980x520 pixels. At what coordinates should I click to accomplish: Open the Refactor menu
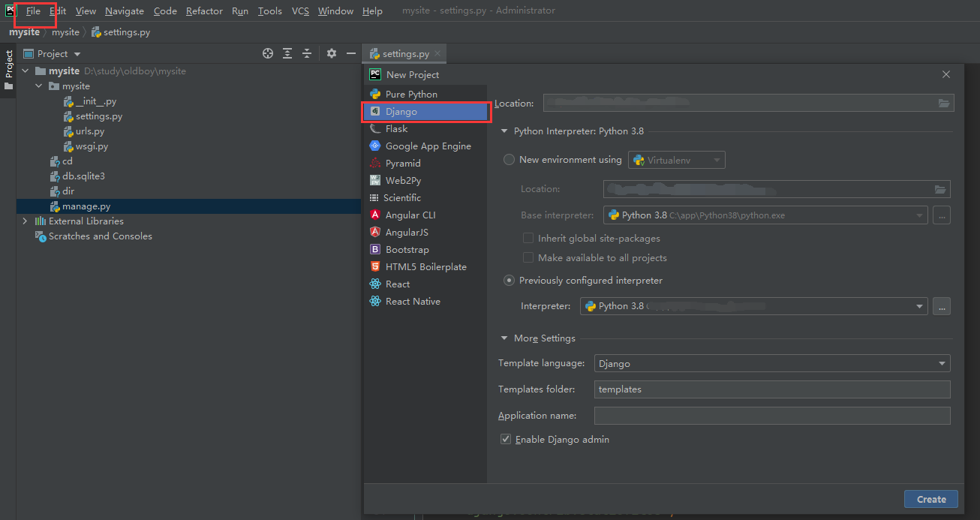pos(204,11)
